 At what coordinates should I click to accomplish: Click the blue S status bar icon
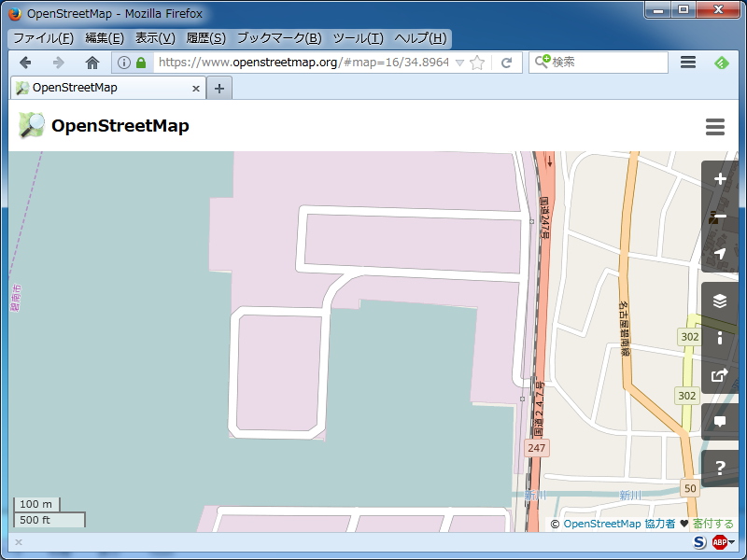[x=699, y=542]
